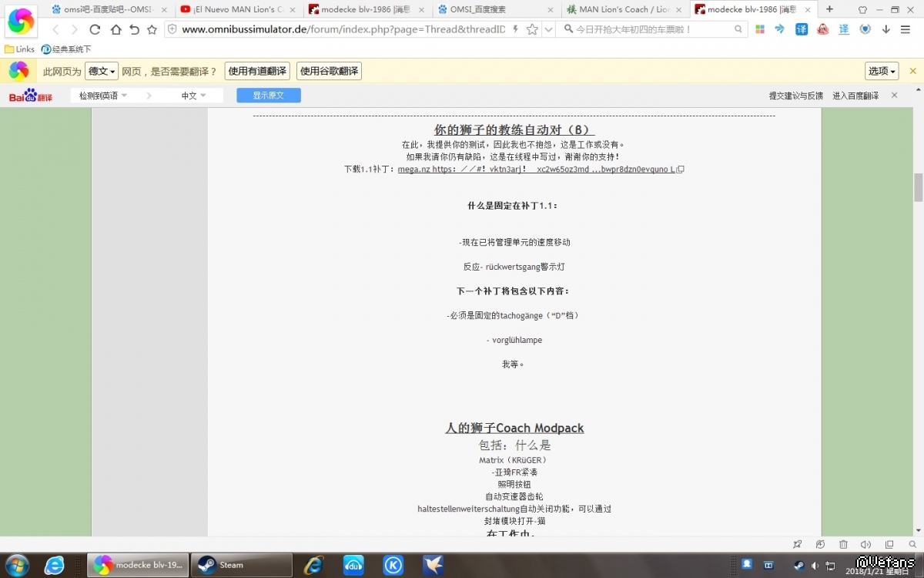Click the trash icon in the bottom status bar
The image size is (924, 578).
pos(843,545)
